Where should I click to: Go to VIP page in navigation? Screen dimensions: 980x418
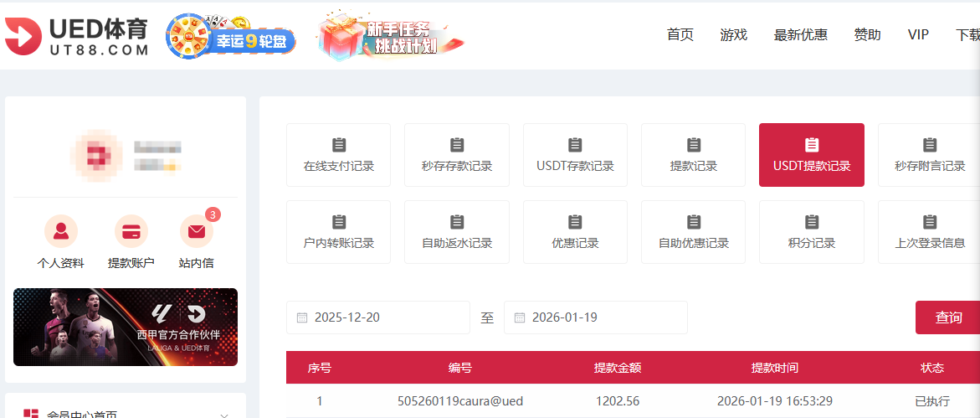pyautogui.click(x=918, y=35)
